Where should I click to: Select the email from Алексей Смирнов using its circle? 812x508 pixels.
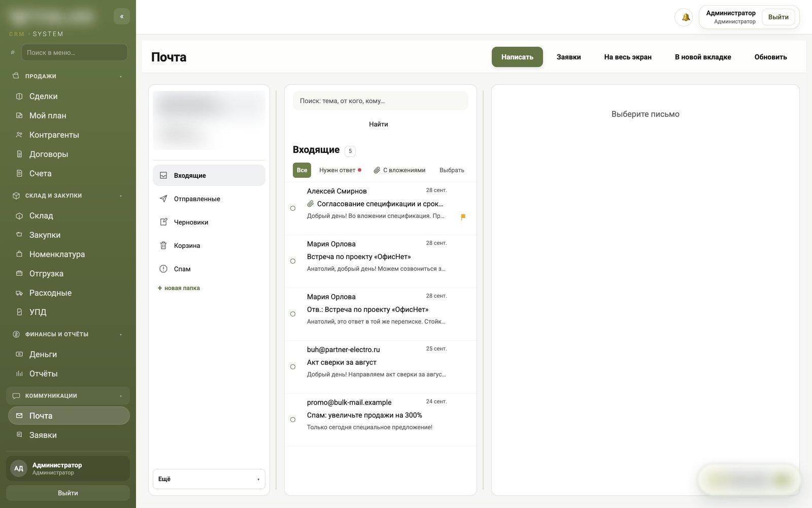pos(293,208)
